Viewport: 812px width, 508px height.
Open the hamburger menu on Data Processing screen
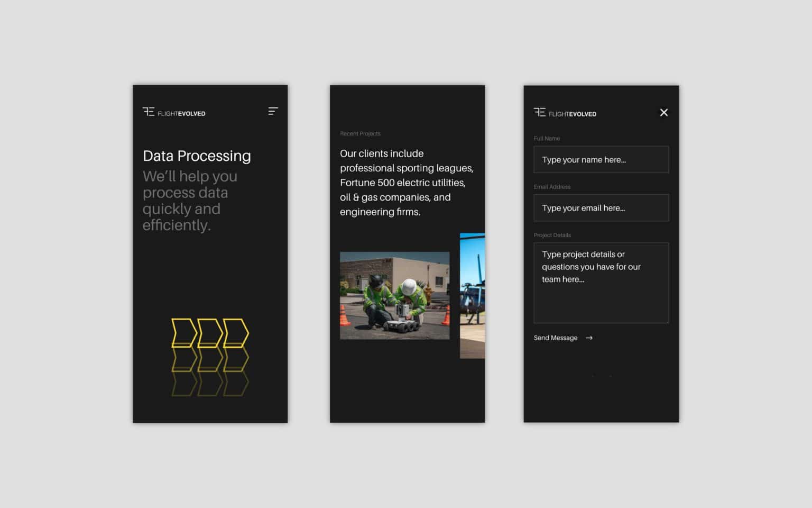(x=273, y=111)
